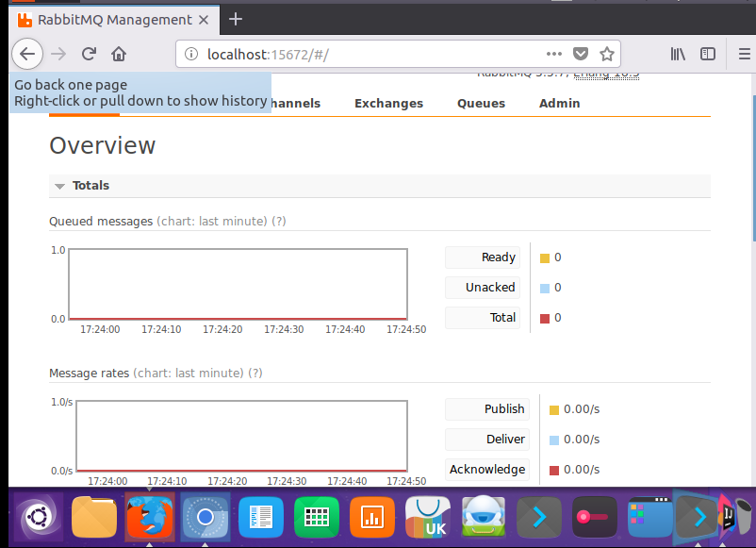Launch IntelliJ IDEA from the dock
Image resolution: width=756 pixels, height=548 pixels.
click(x=728, y=516)
